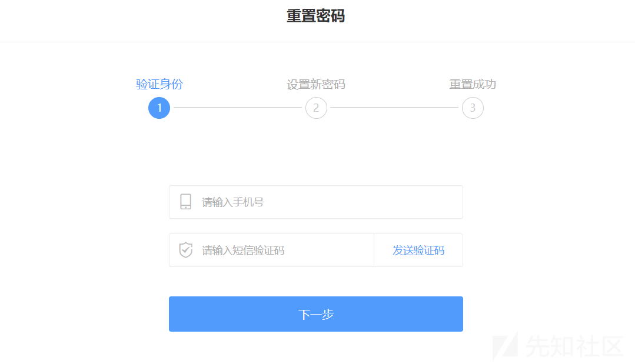The height and width of the screenshot is (364, 635).
Task: Click the progress line between steps 2 and 3
Action: pyautogui.click(x=394, y=108)
